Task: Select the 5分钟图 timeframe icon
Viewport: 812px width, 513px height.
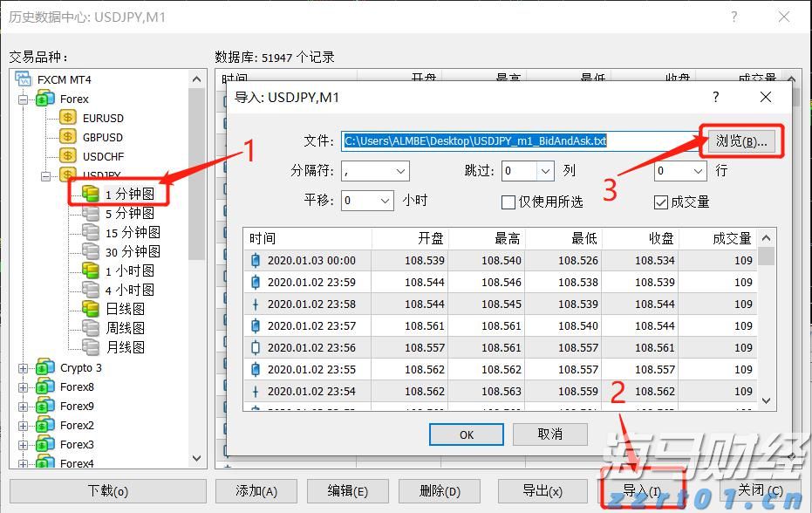Action: tap(91, 213)
